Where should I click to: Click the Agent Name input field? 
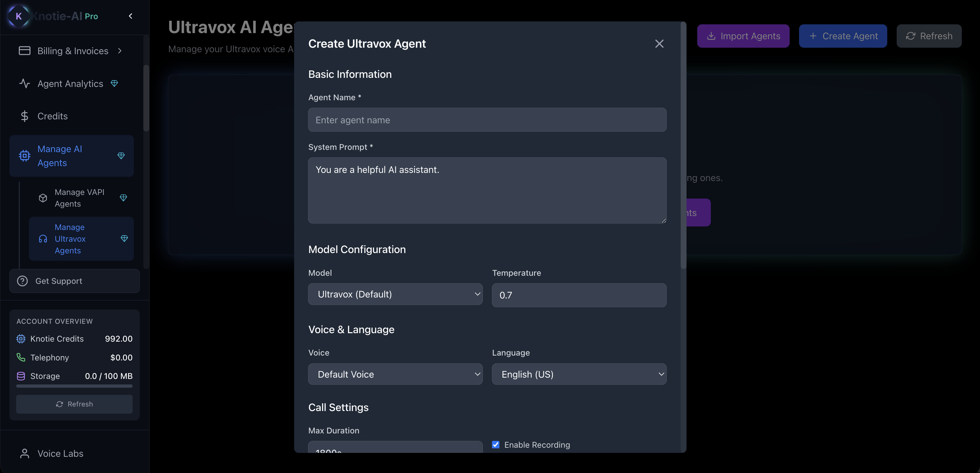[x=487, y=120]
